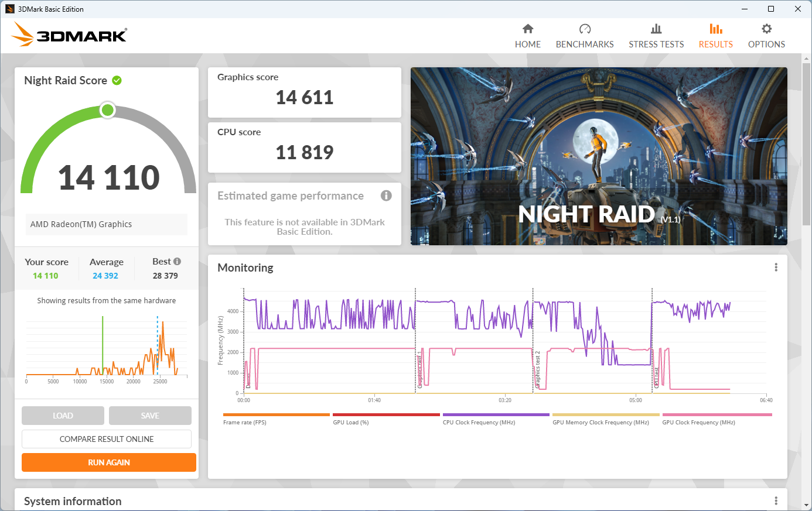Open the System information three-dot menu

[x=776, y=501]
